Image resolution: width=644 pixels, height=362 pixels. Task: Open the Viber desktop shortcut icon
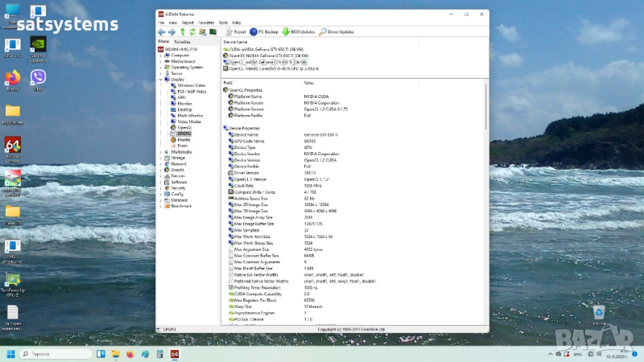[x=38, y=77]
